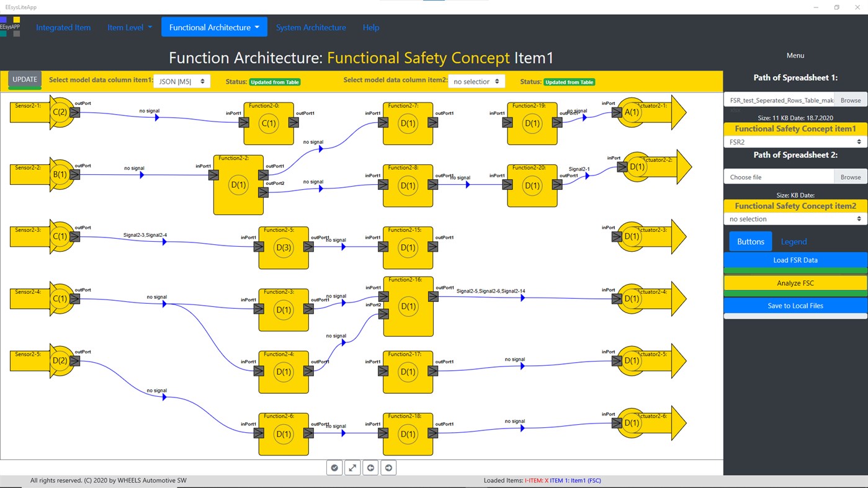Click the Function2-2 function block

click(x=238, y=184)
